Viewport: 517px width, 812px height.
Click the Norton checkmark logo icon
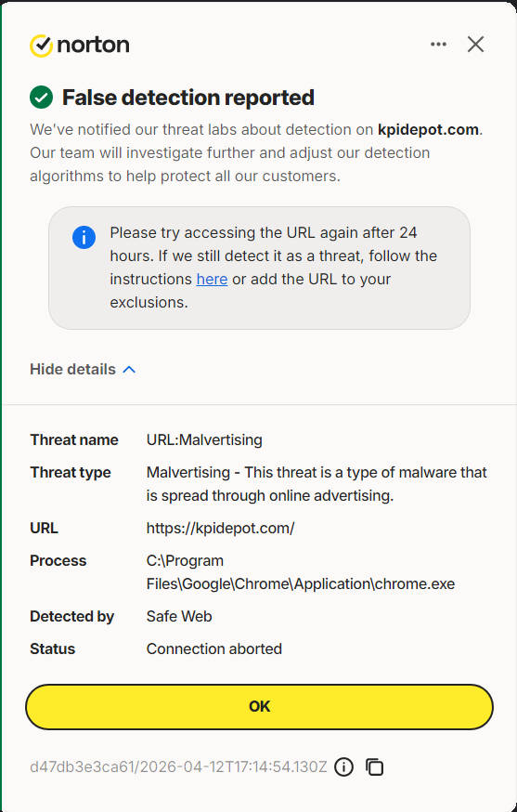point(42,46)
